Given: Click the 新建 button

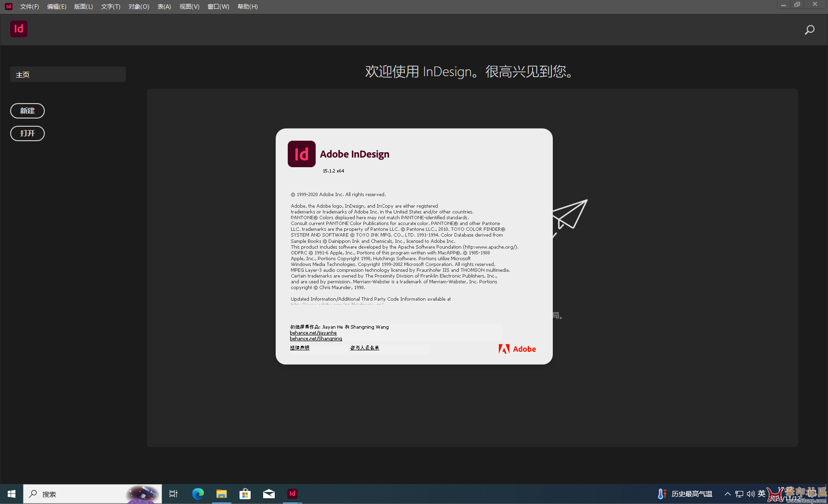Looking at the screenshot, I should pos(27,111).
